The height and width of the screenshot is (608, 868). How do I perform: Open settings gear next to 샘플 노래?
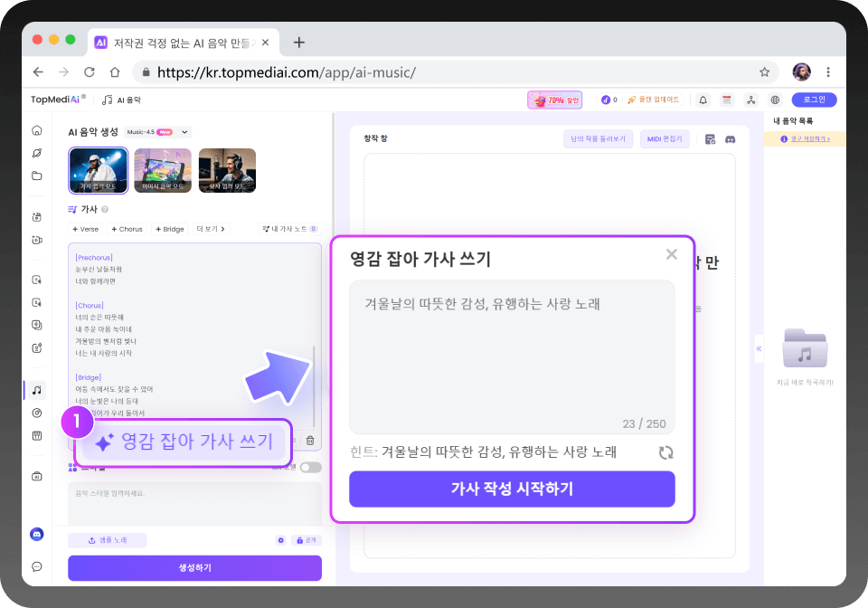tap(280, 539)
